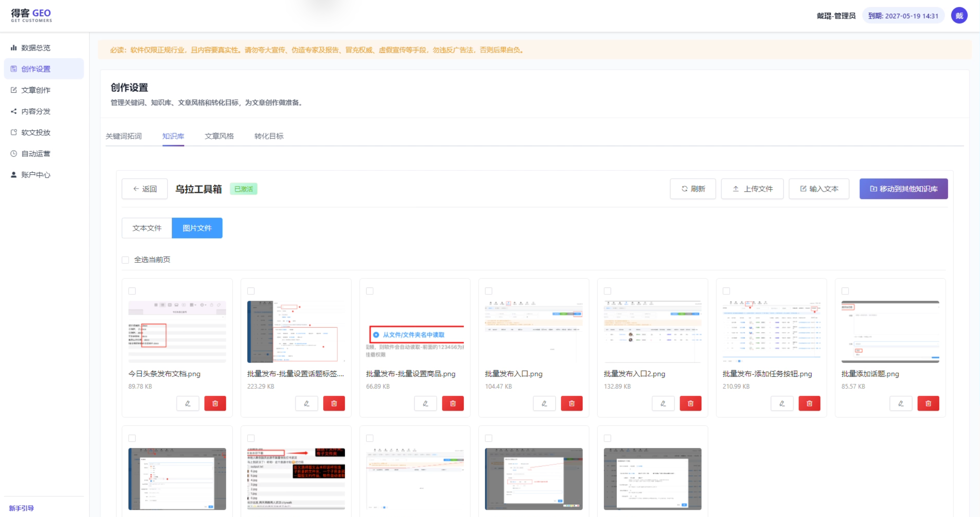
Task: Open the 批量添加话题.png image preview
Action: coord(890,332)
